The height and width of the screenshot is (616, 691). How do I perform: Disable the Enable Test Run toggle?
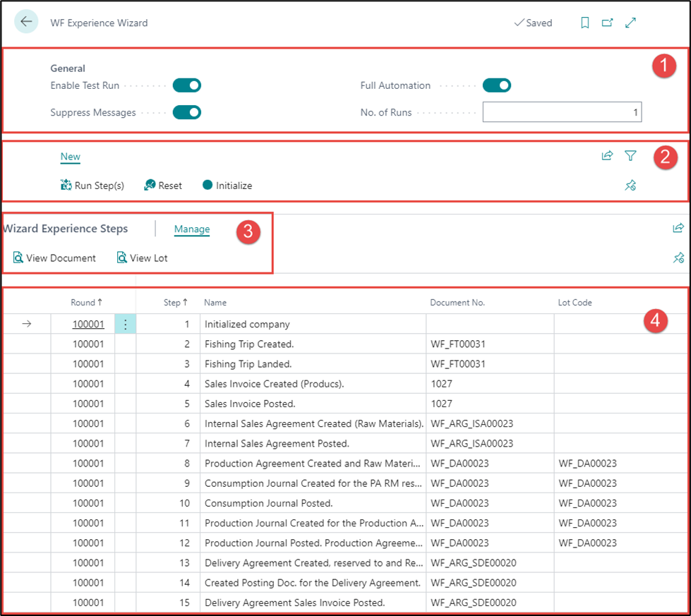tap(187, 85)
